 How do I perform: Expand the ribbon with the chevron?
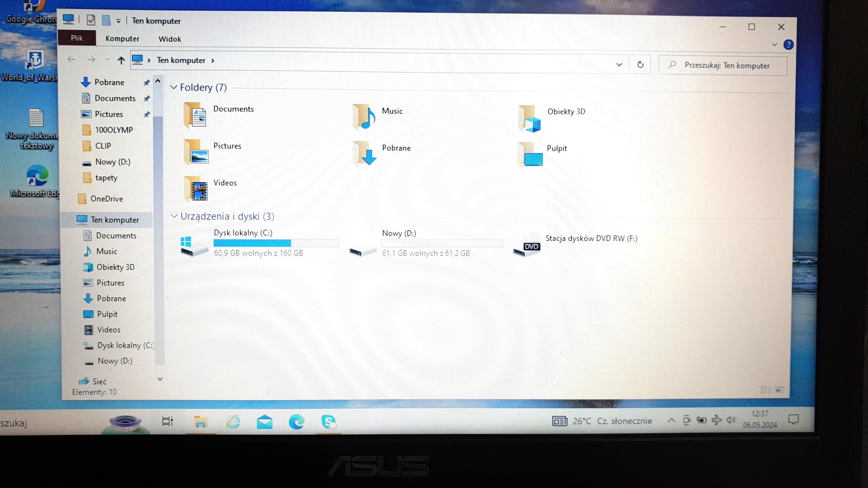click(774, 45)
